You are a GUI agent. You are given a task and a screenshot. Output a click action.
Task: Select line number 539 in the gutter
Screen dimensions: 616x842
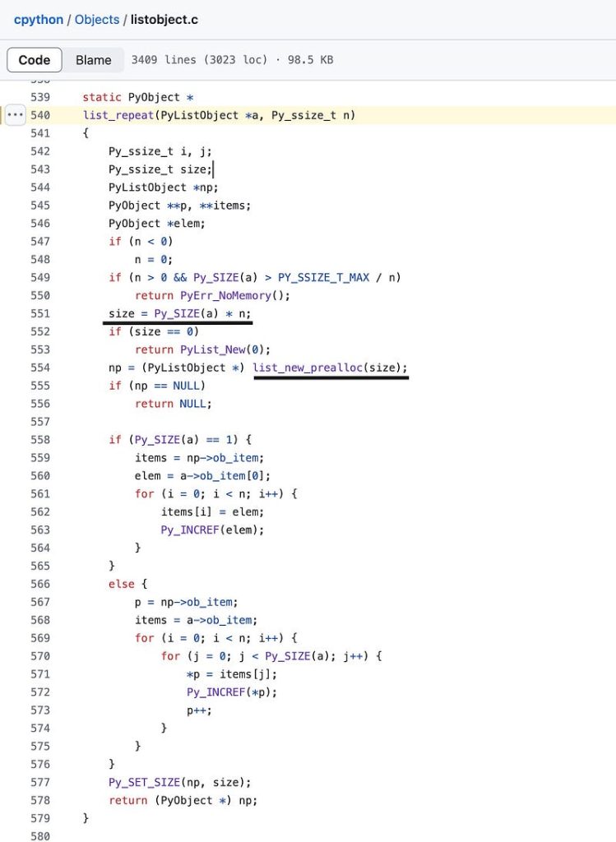click(40, 97)
